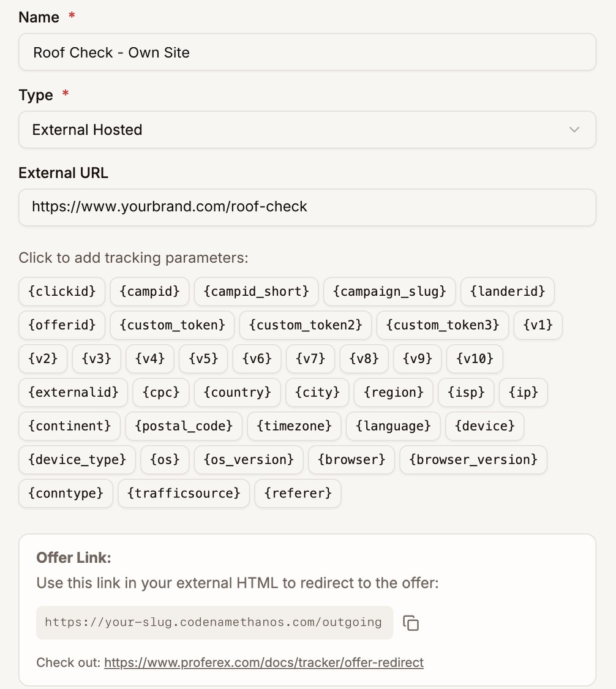This screenshot has width=616, height=689.
Task: Append the {country} token
Action: coord(237,393)
